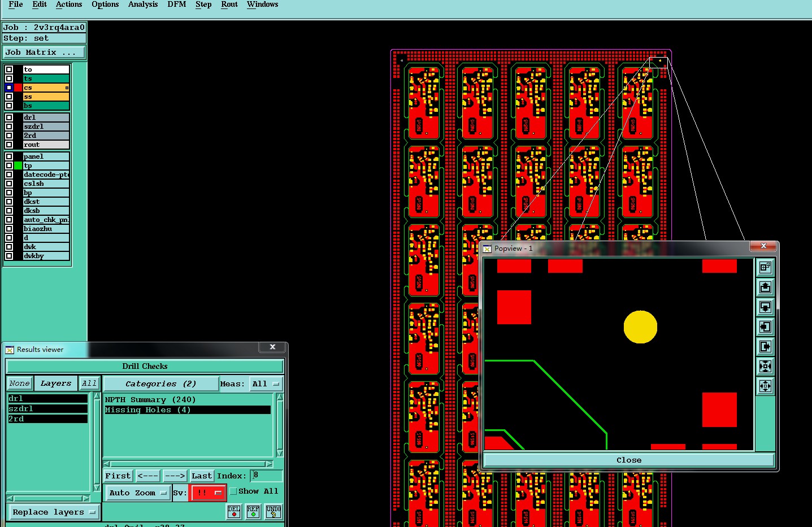812x527 pixels.
Task: Open the Meas: All dropdown
Action: 266,384
